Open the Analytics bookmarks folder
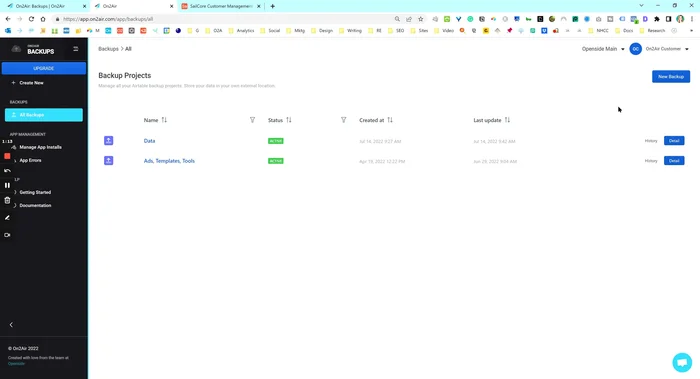Viewport: 700px width, 379px height. (x=242, y=31)
